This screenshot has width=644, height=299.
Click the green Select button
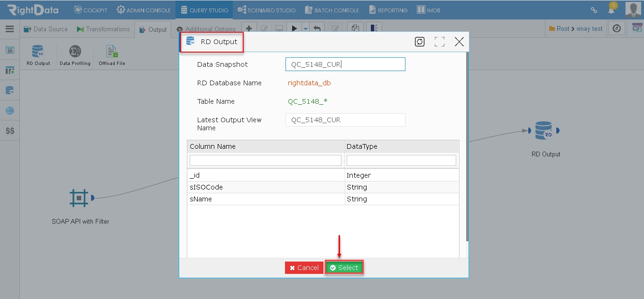(x=344, y=268)
